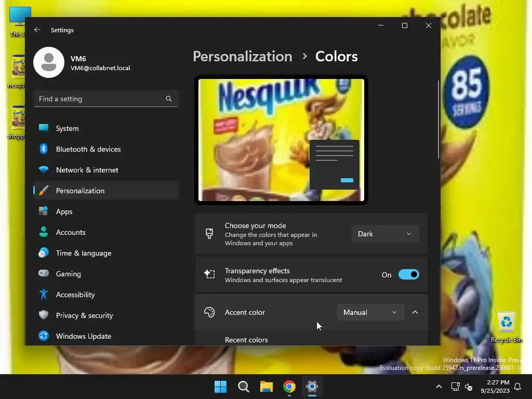
Task: Open the Windows Start button
Action: click(x=220, y=387)
